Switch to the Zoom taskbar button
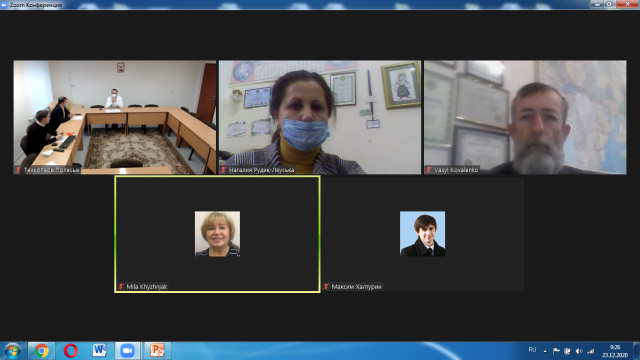The image size is (640, 360). tap(128, 351)
